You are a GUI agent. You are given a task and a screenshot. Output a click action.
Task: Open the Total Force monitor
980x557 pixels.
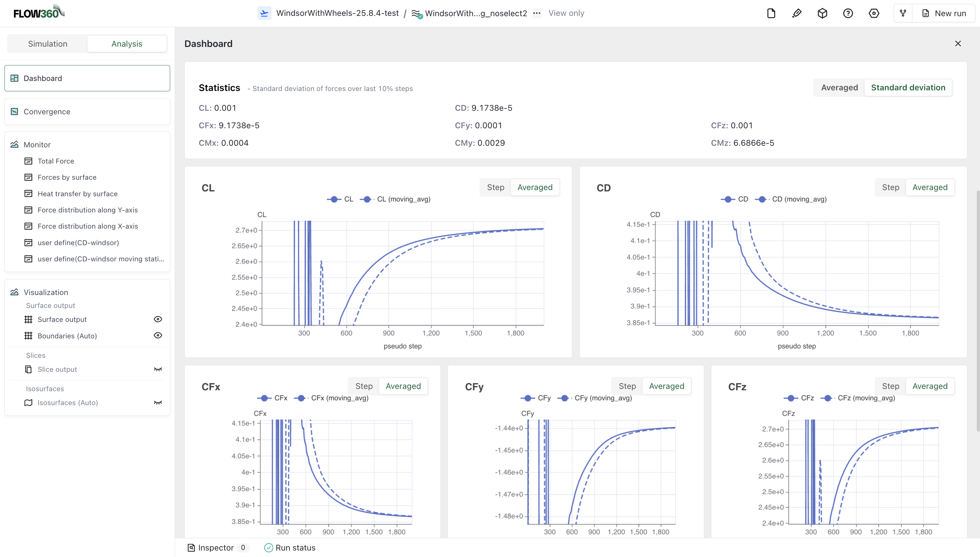coord(56,161)
